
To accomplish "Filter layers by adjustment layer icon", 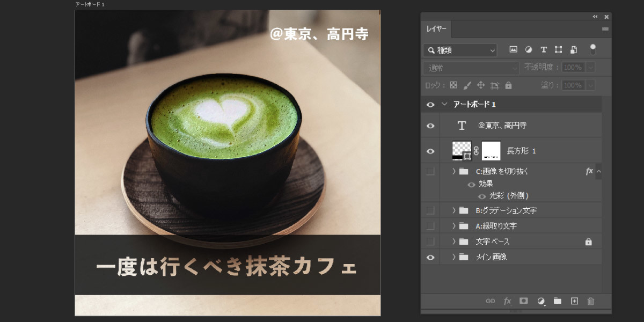I will pyautogui.click(x=528, y=50).
